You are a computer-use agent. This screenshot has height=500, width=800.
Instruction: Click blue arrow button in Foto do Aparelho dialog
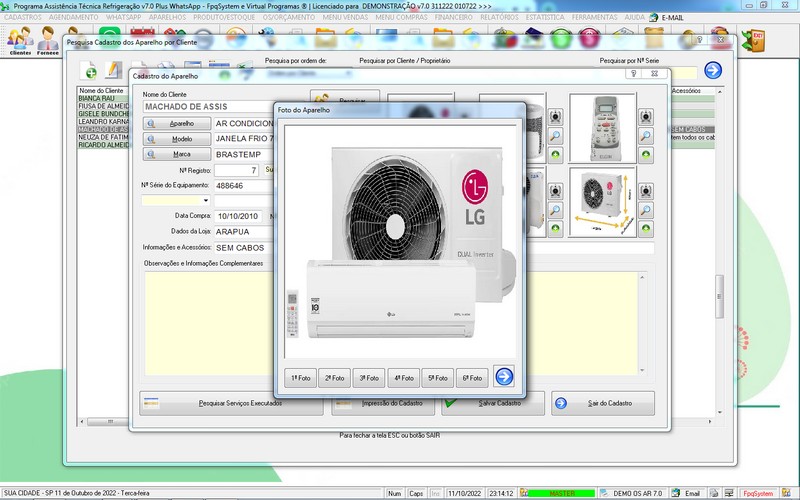tap(504, 377)
